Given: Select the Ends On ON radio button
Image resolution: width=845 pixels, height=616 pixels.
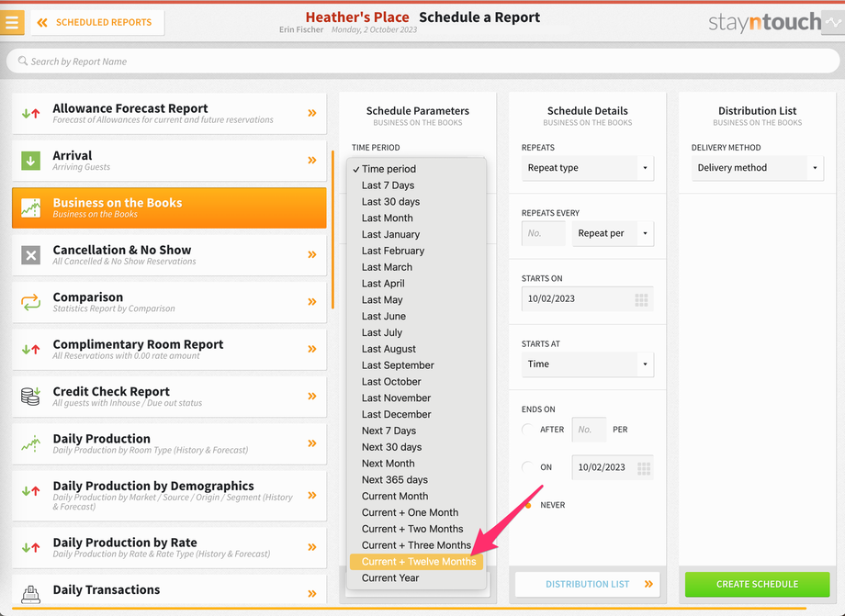Looking at the screenshot, I should pyautogui.click(x=527, y=467).
